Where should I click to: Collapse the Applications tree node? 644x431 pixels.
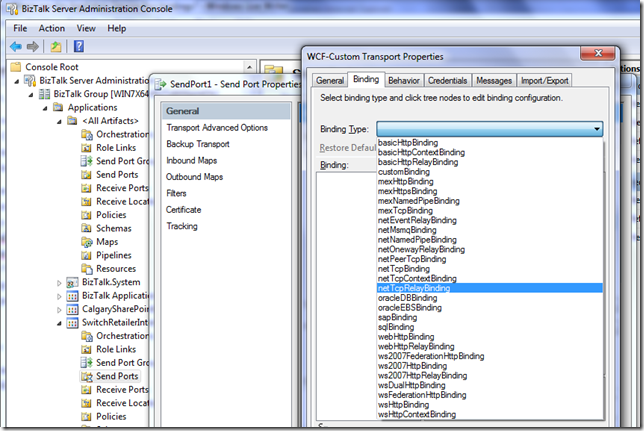[45, 108]
